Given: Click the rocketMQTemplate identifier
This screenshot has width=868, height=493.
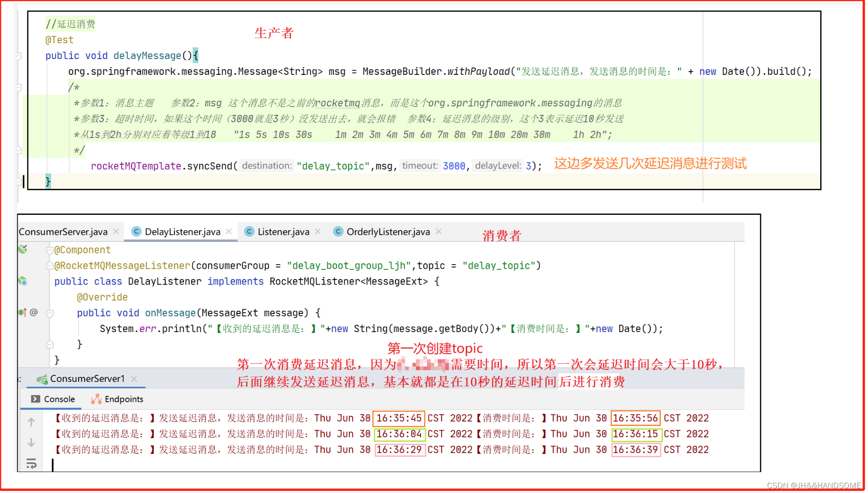Looking at the screenshot, I should [x=136, y=166].
